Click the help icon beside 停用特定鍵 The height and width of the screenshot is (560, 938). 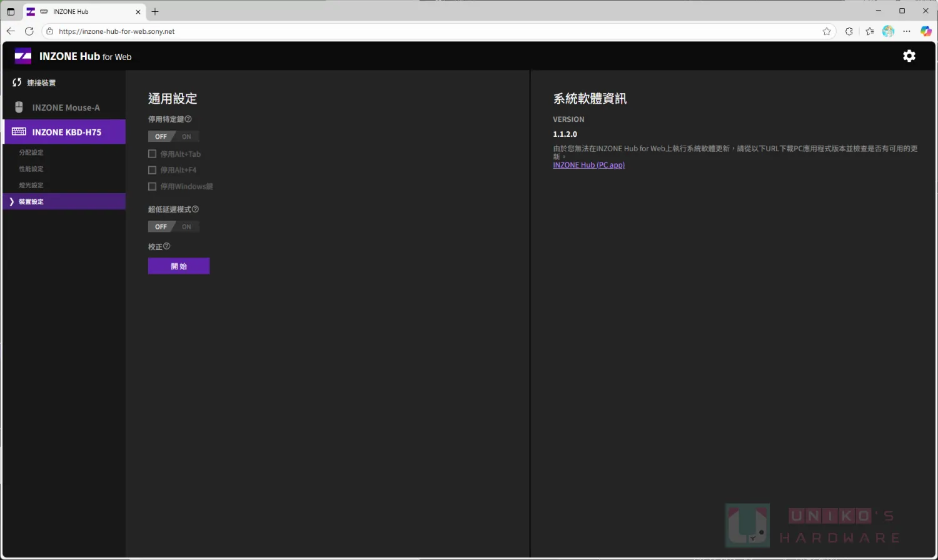coord(188,119)
